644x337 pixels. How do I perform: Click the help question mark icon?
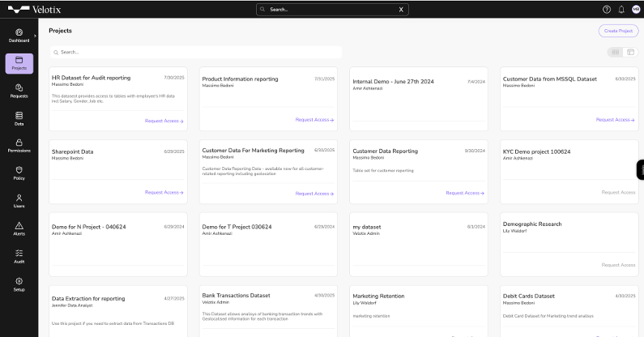606,10
